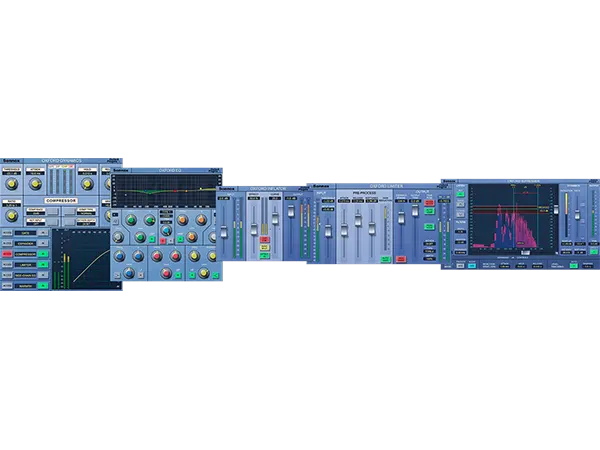Move the Oxford Inflator curve fader
The image size is (600, 450).
[275, 218]
